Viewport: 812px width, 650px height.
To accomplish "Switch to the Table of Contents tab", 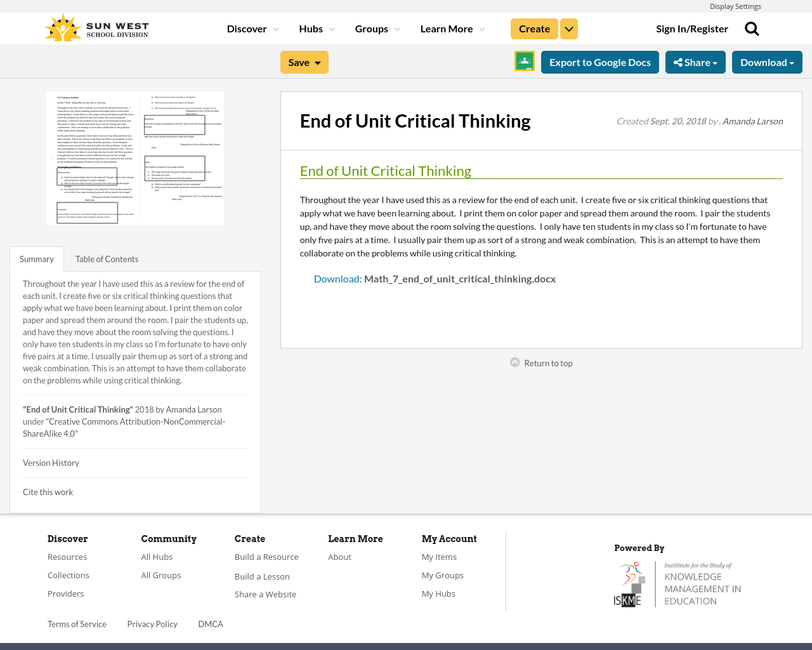I will [x=107, y=258].
